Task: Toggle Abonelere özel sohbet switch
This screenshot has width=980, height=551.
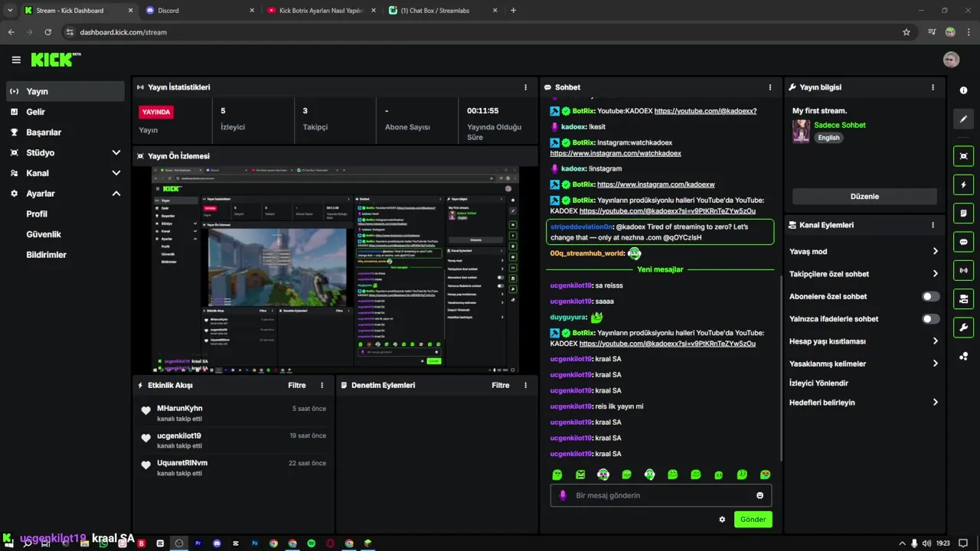Action: pyautogui.click(x=930, y=296)
